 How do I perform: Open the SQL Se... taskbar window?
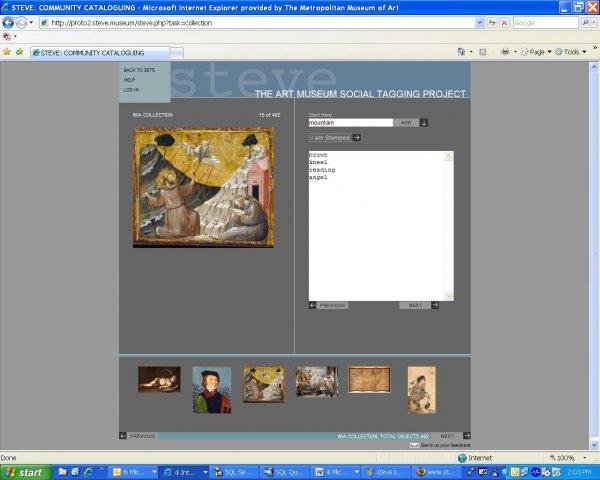[233, 472]
